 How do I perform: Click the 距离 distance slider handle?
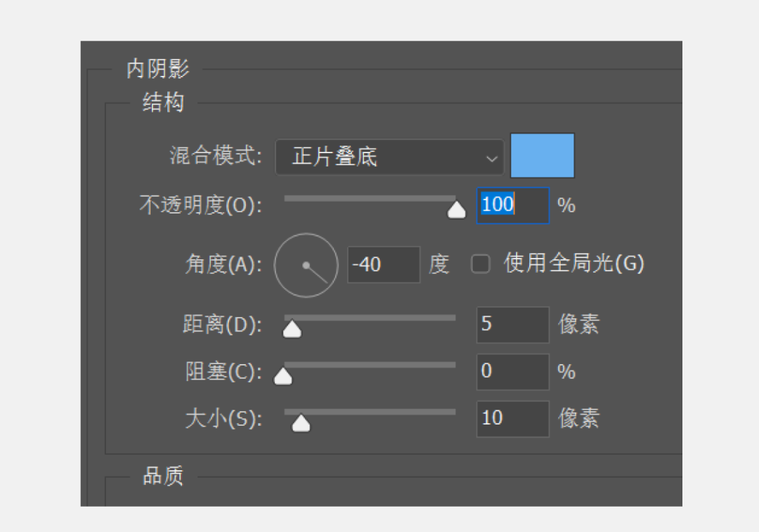292,329
